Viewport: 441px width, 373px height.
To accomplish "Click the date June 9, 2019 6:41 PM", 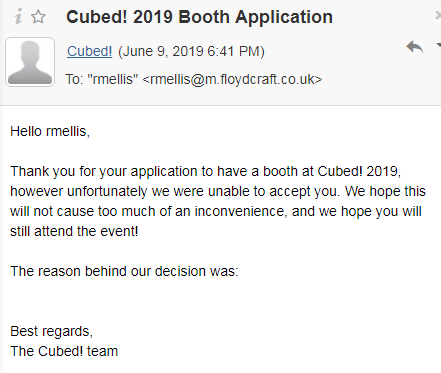I will (191, 52).
